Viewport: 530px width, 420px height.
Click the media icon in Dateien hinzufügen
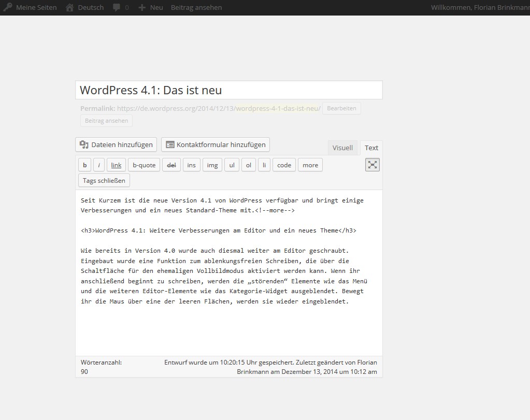(x=84, y=144)
